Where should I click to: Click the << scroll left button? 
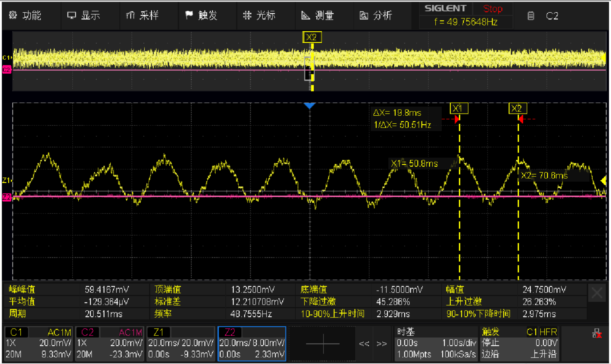(364, 344)
